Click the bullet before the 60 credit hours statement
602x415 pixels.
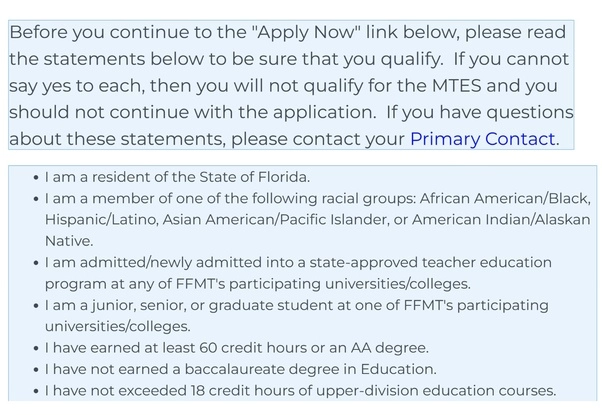pyautogui.click(x=36, y=349)
